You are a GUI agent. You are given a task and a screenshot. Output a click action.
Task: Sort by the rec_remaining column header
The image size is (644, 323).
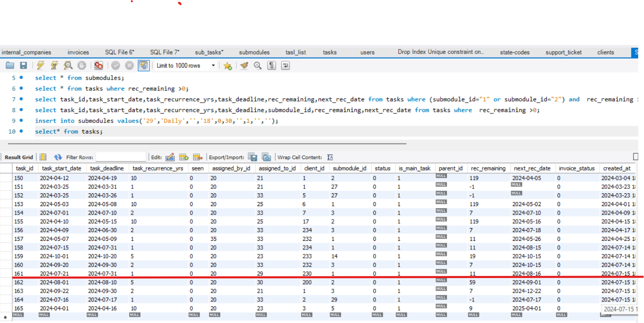[488, 168]
